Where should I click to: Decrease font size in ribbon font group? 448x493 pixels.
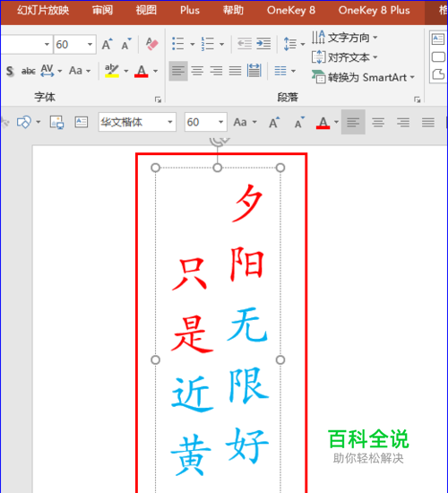(x=126, y=44)
